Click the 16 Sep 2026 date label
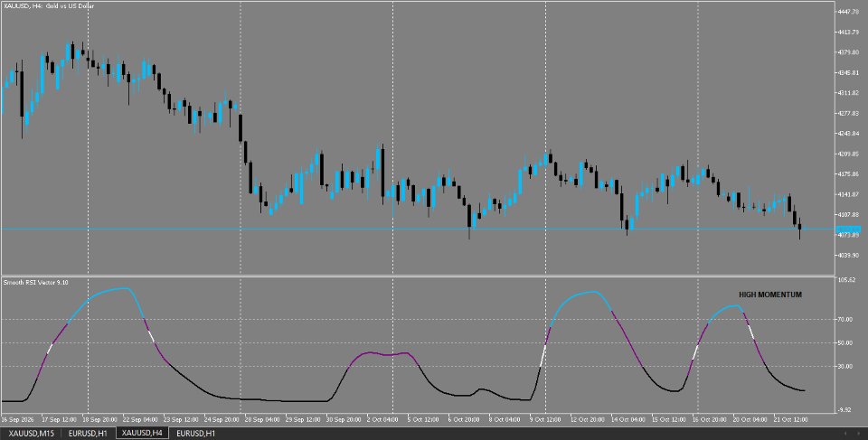This screenshot has width=868, height=440. (x=17, y=419)
